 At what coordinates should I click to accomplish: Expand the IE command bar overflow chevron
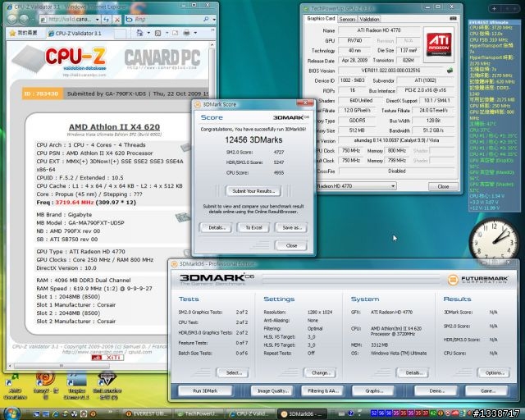pos(212,30)
